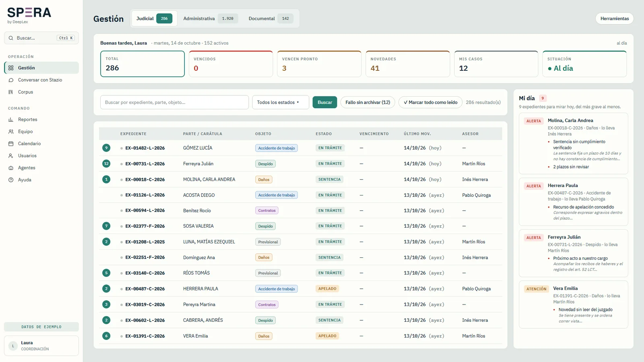The height and width of the screenshot is (362, 644).
Task: Click the Corpus books icon
Action: click(x=11, y=92)
